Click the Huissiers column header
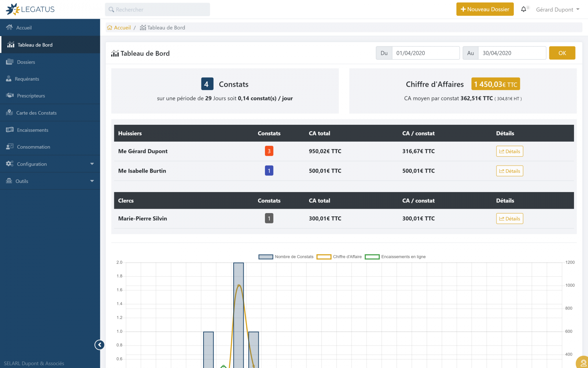Viewport: 588px width, 368px height. (130, 133)
